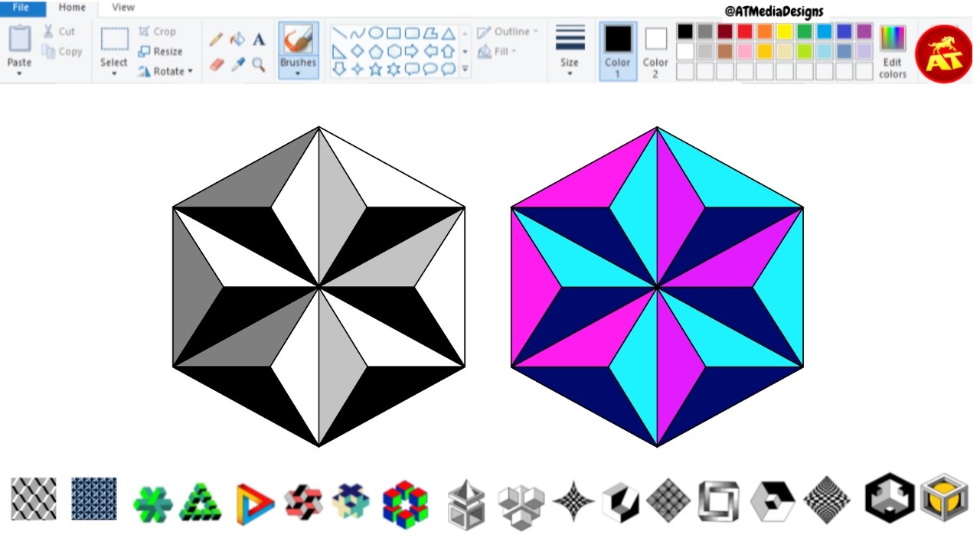Choose the Line shape

pyautogui.click(x=339, y=34)
